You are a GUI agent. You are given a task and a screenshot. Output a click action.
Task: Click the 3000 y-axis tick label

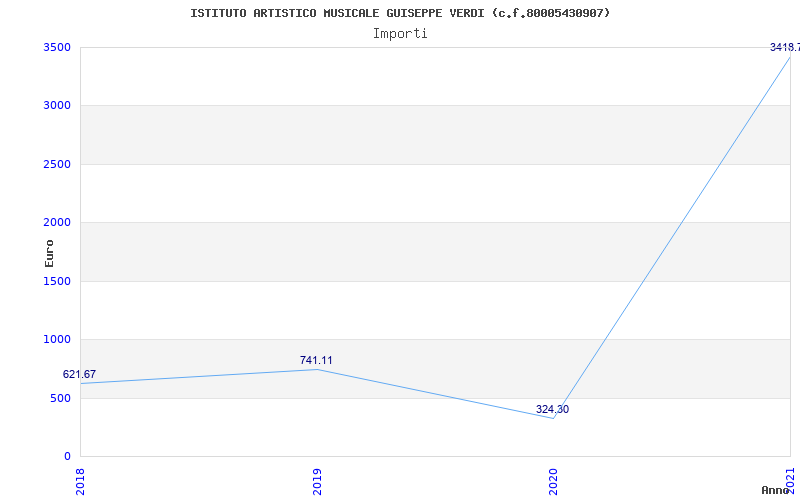(57, 106)
